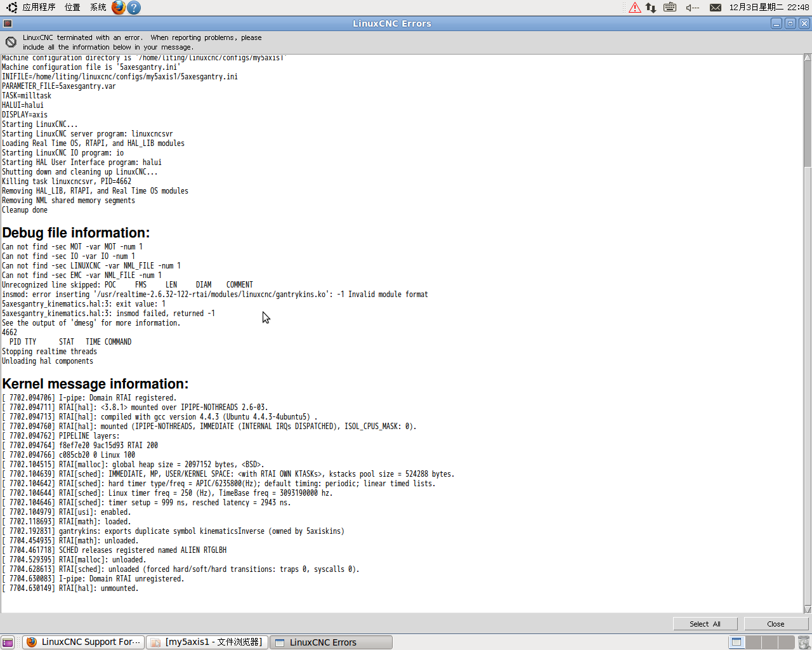Open the help launcher question-mark icon
This screenshot has height=650, width=812.
134,7
